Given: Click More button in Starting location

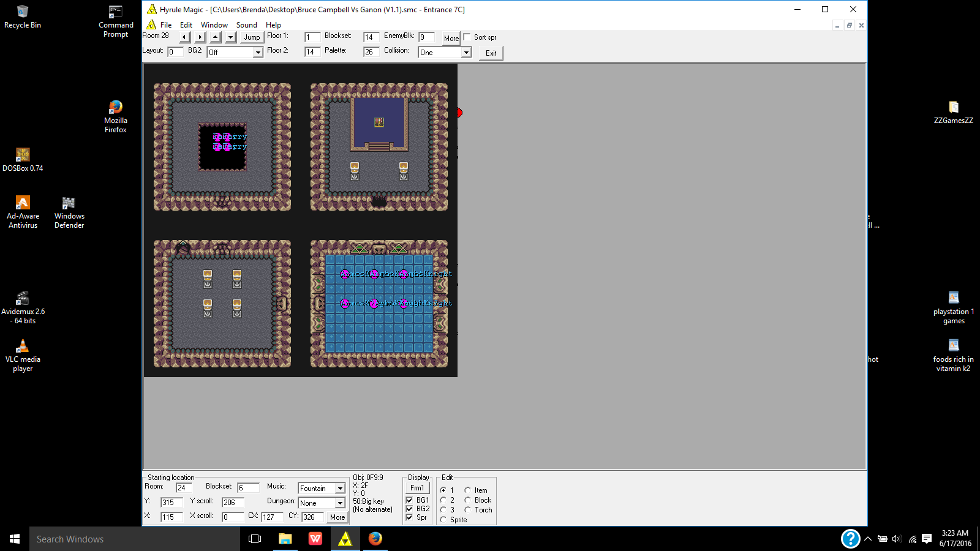Looking at the screenshot, I should 337,517.
